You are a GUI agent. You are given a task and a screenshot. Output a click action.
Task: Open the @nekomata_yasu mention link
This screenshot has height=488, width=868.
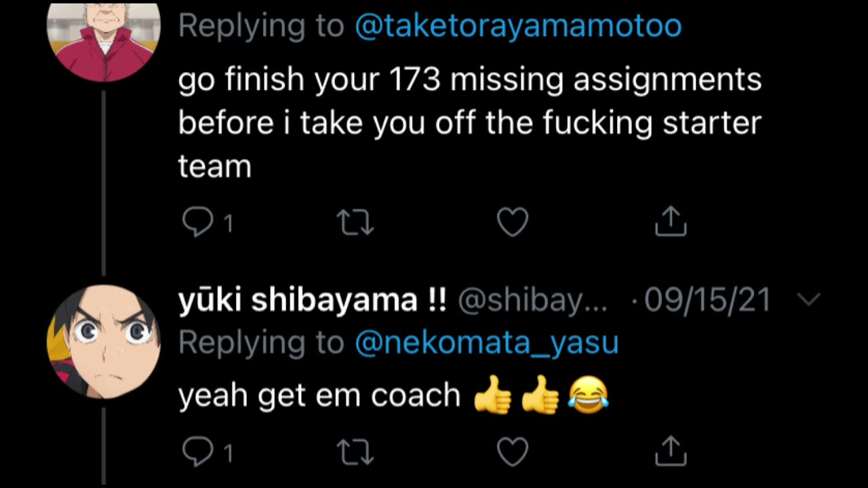486,343
